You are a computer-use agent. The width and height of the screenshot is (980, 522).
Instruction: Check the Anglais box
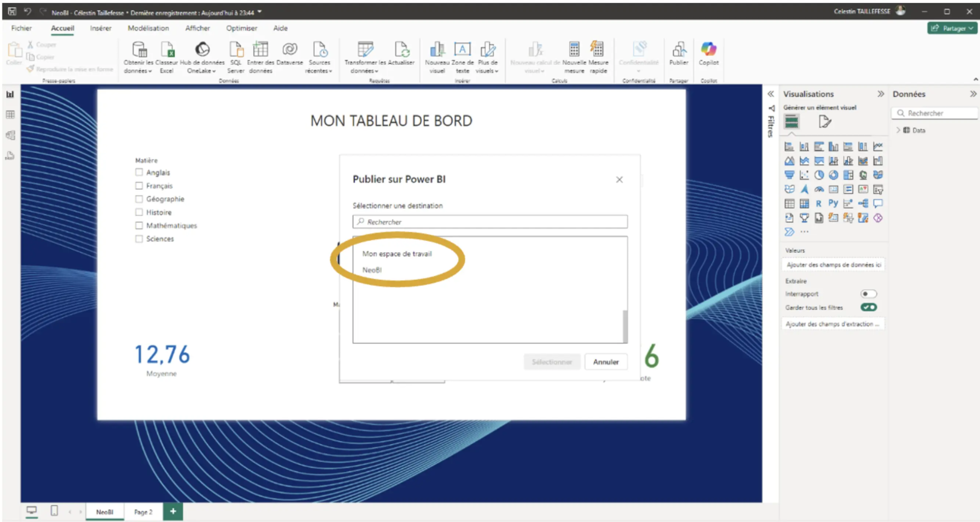click(139, 172)
